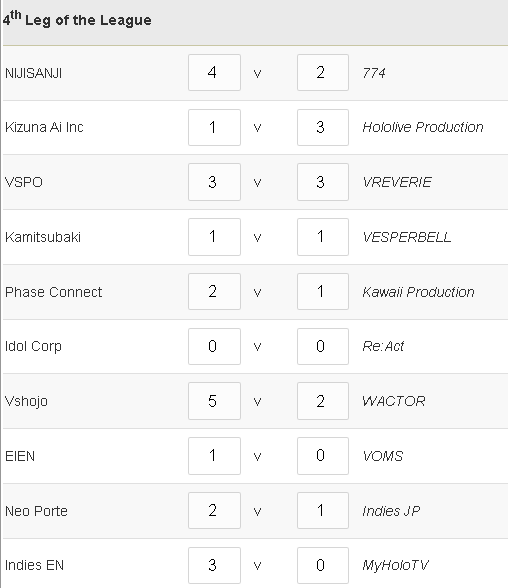Edit Hololive Production score input
Screen dimensions: 508x588
pyautogui.click(x=323, y=128)
